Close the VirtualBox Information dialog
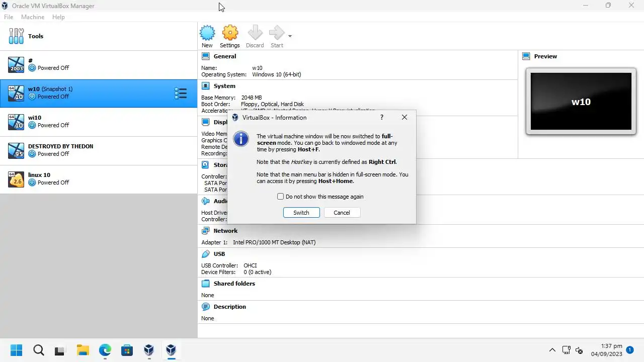 click(405, 117)
